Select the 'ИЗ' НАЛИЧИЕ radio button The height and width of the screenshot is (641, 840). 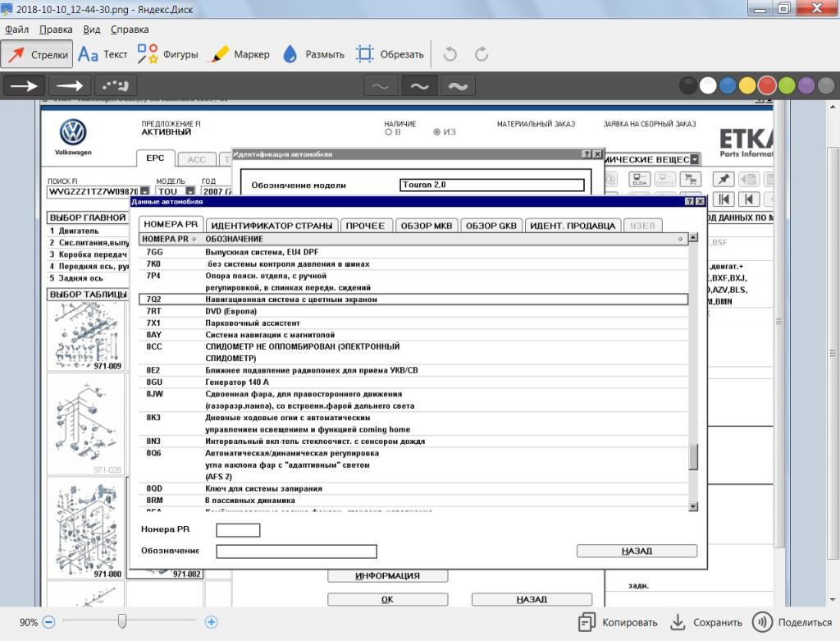pos(437,132)
